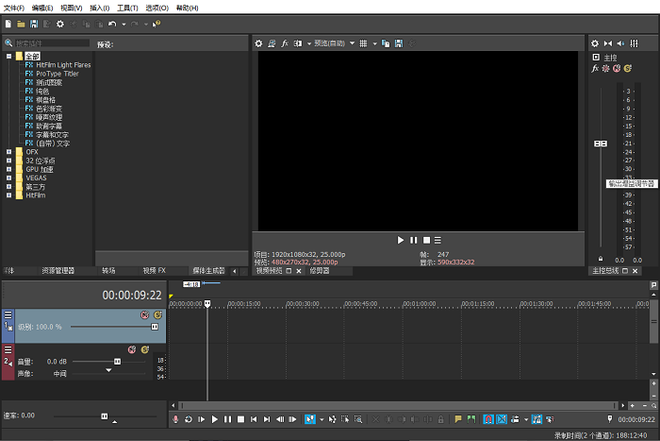660x441 pixels.
Task: Mute video track 1
Action: (145, 315)
